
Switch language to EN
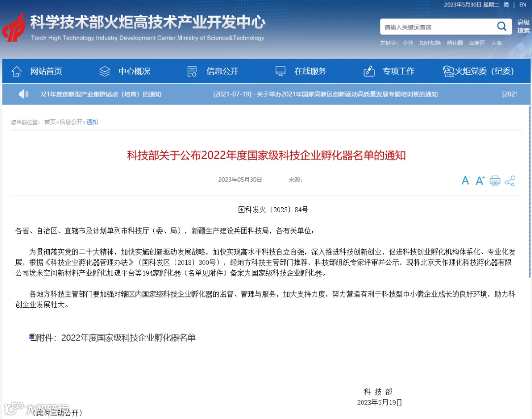pos(523,5)
